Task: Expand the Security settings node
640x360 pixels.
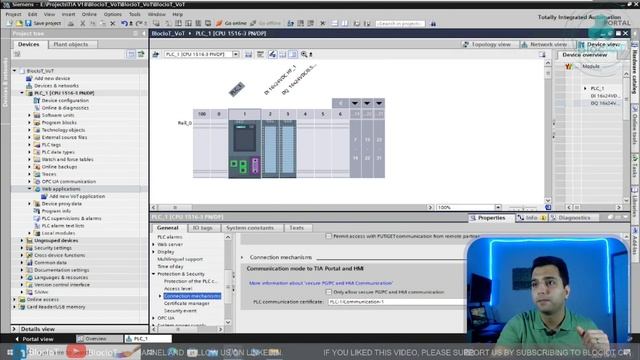Action: pos(22,248)
